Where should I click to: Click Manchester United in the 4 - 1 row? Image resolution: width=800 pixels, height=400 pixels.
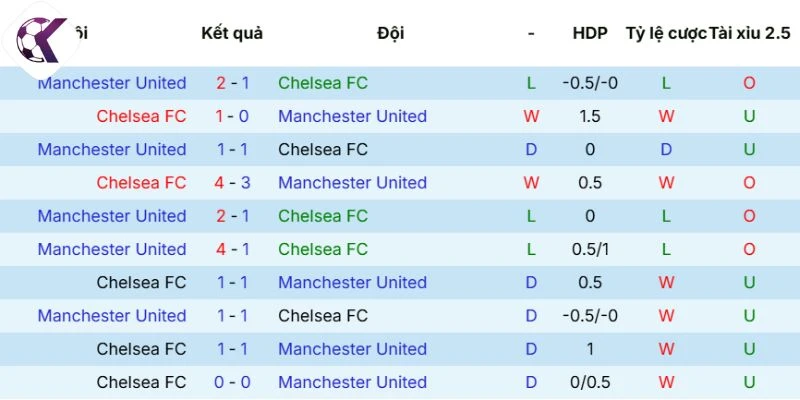112,249
